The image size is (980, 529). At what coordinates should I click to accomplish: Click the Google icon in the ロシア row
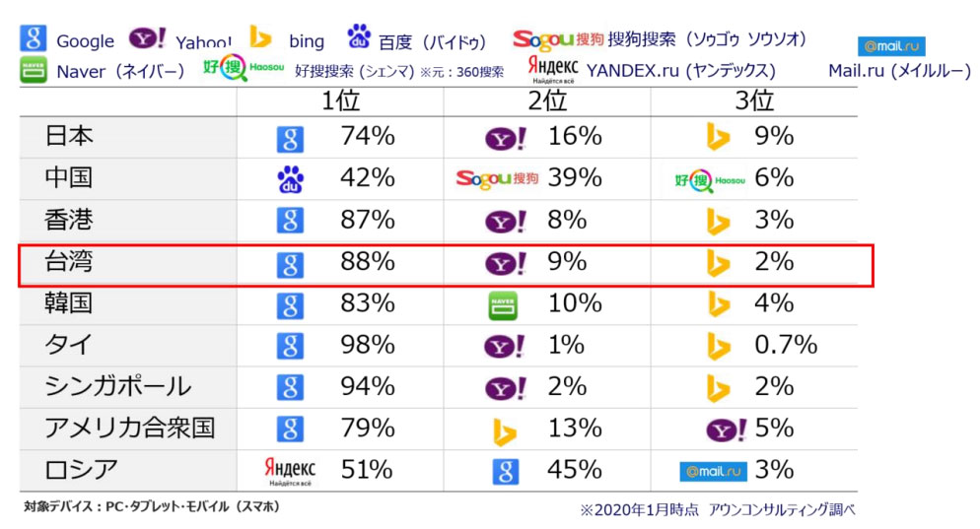click(x=505, y=471)
